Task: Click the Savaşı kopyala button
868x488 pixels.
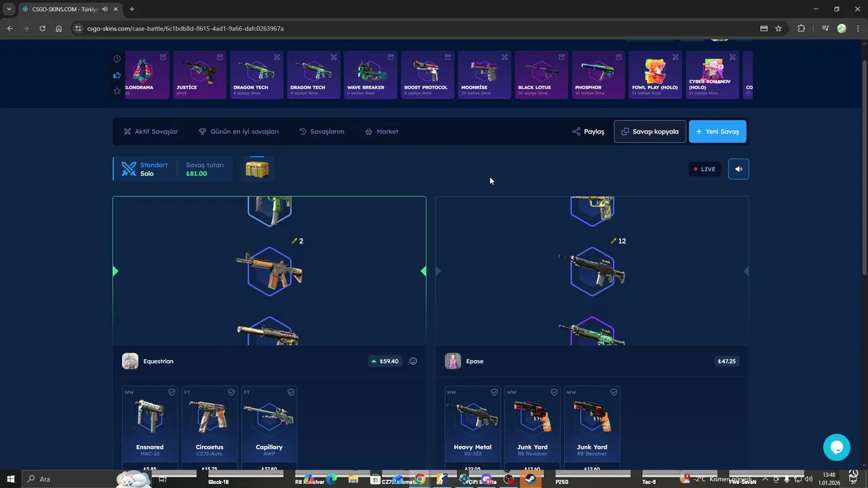Action: 650,131
